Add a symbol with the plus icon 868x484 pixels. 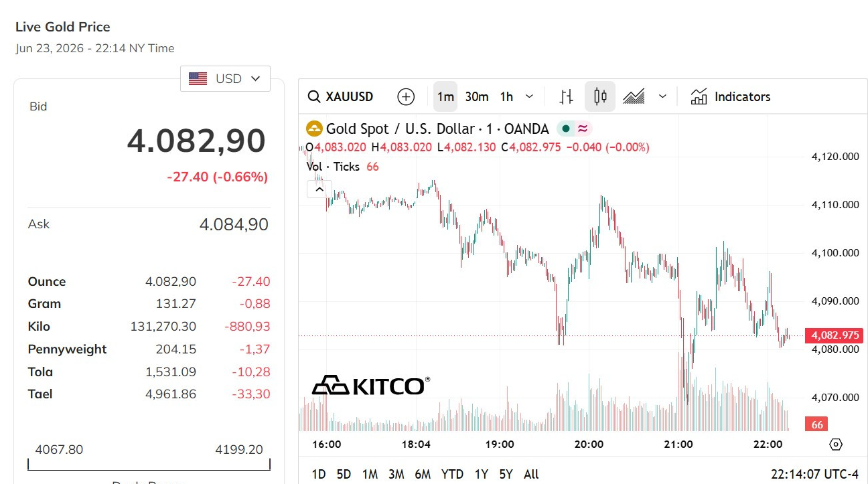tap(406, 97)
